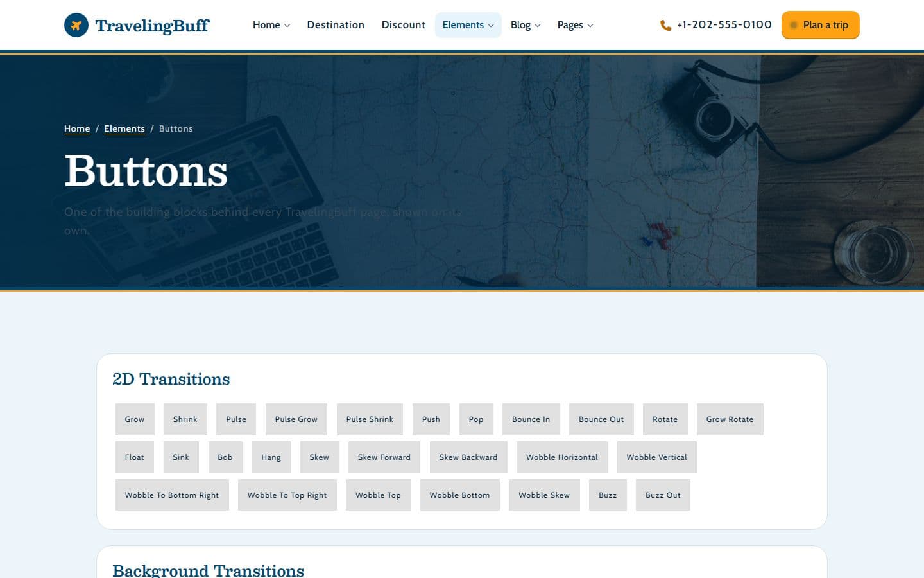Image resolution: width=924 pixels, height=578 pixels.
Task: Expand the Home menu chevron
Action: (x=287, y=26)
